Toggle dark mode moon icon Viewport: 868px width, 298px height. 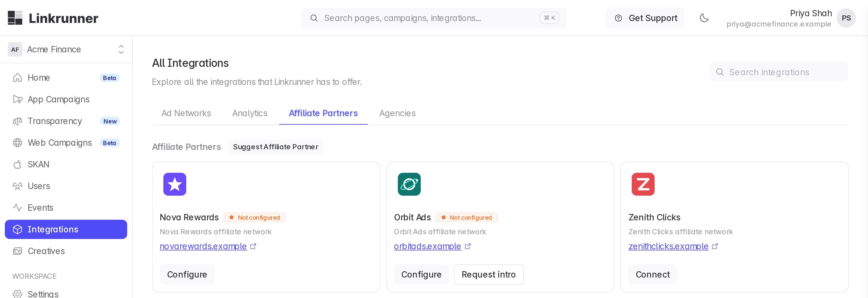click(704, 18)
